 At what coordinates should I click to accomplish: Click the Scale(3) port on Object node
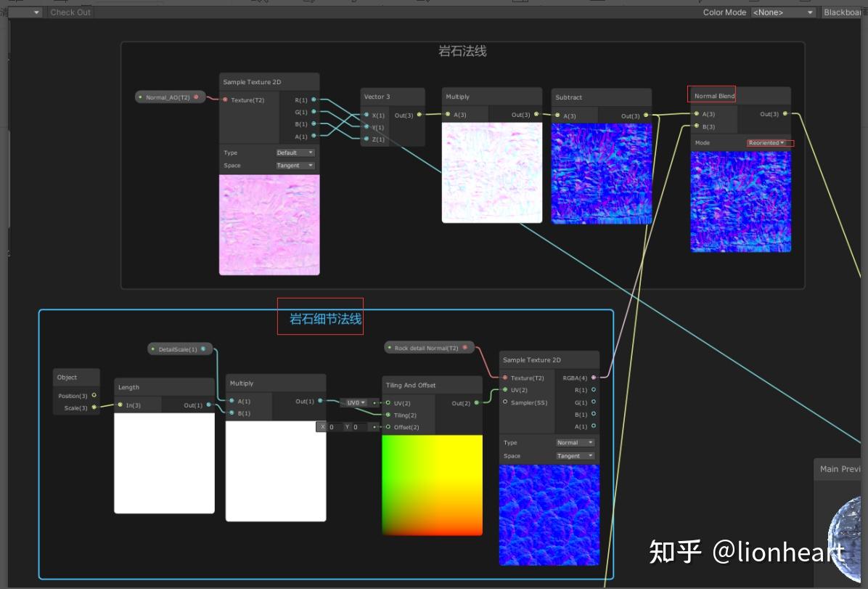[x=94, y=407]
